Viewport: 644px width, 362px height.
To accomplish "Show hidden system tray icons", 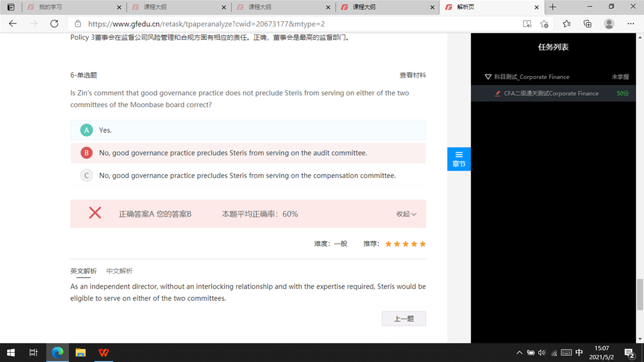I will pos(519,353).
